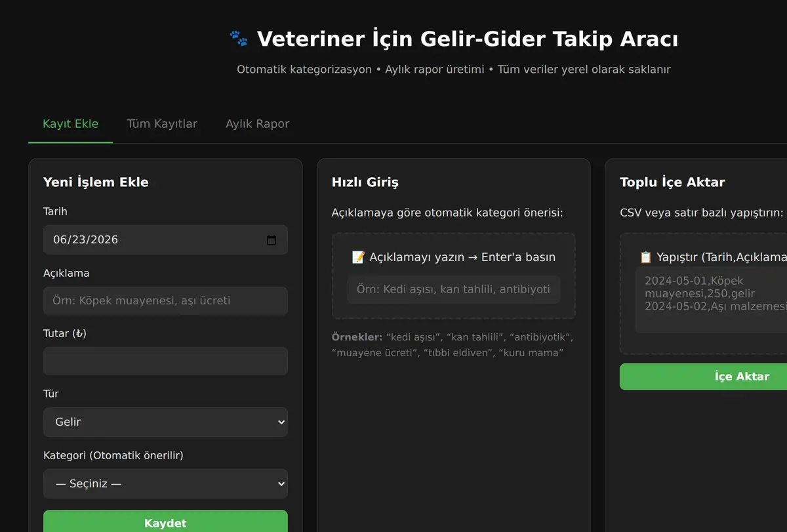Click the Açıklamaya göre otomatik kategori önerisi text
The height and width of the screenshot is (532, 787).
pyautogui.click(x=447, y=213)
